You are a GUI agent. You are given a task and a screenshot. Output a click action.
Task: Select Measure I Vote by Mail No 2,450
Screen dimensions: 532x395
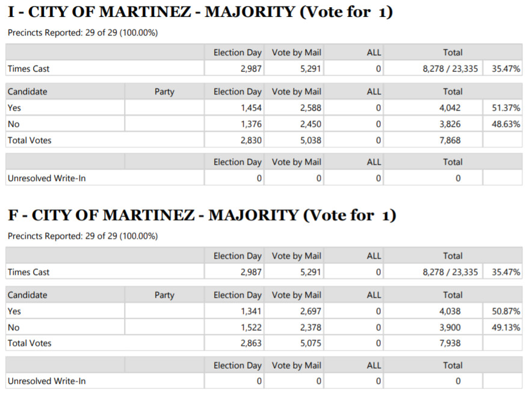311,124
